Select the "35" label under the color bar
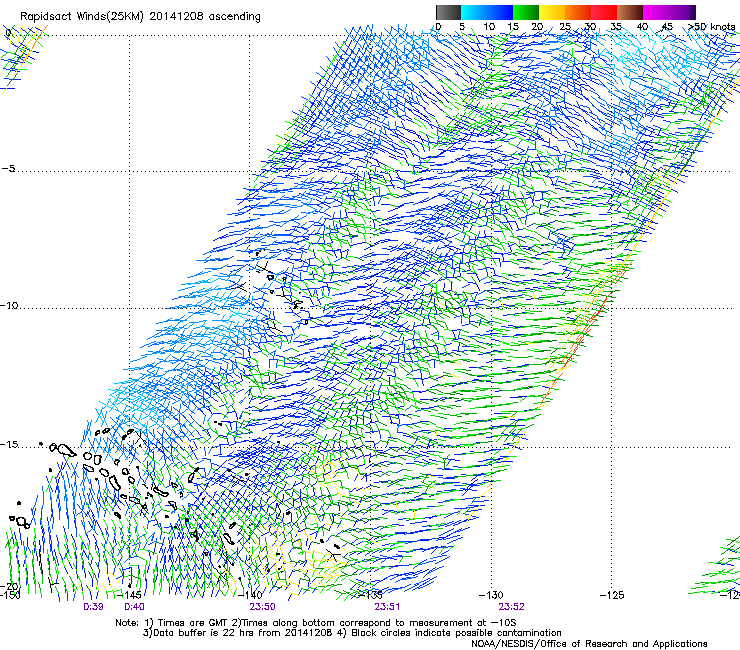This screenshot has width=740, height=650. pyautogui.click(x=616, y=27)
